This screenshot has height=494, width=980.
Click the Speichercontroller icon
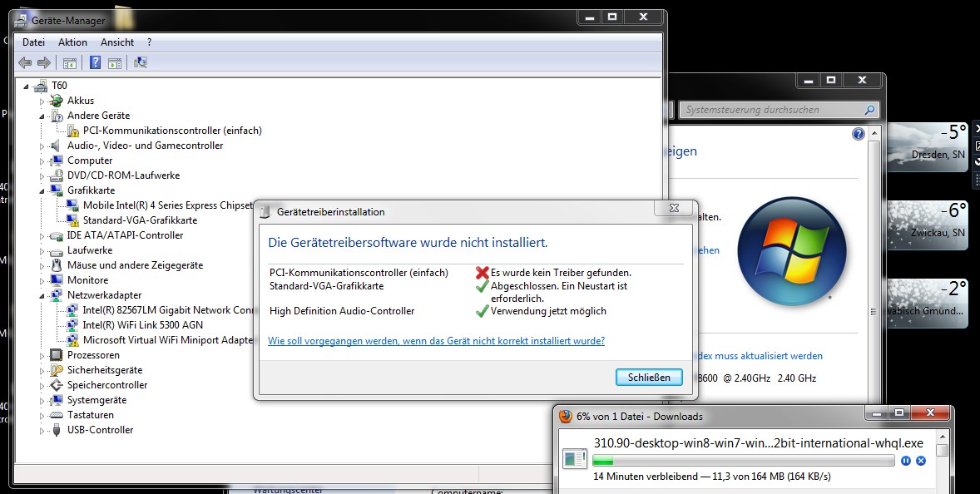pyautogui.click(x=57, y=385)
